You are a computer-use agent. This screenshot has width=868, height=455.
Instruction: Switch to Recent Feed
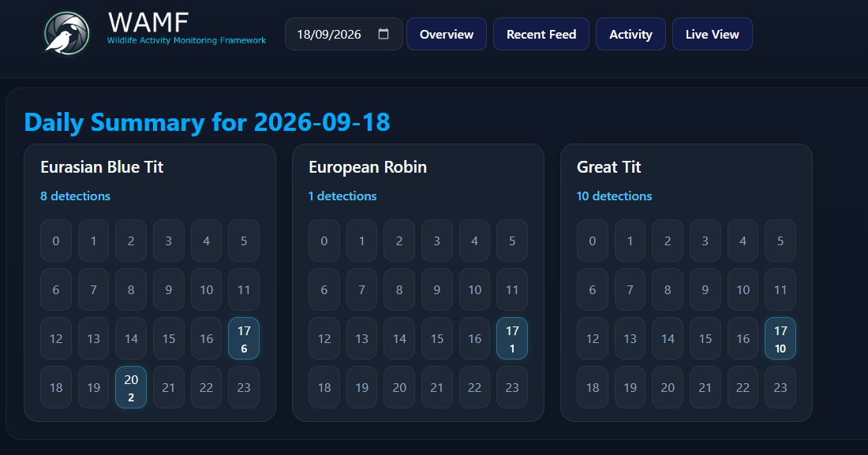pos(541,34)
